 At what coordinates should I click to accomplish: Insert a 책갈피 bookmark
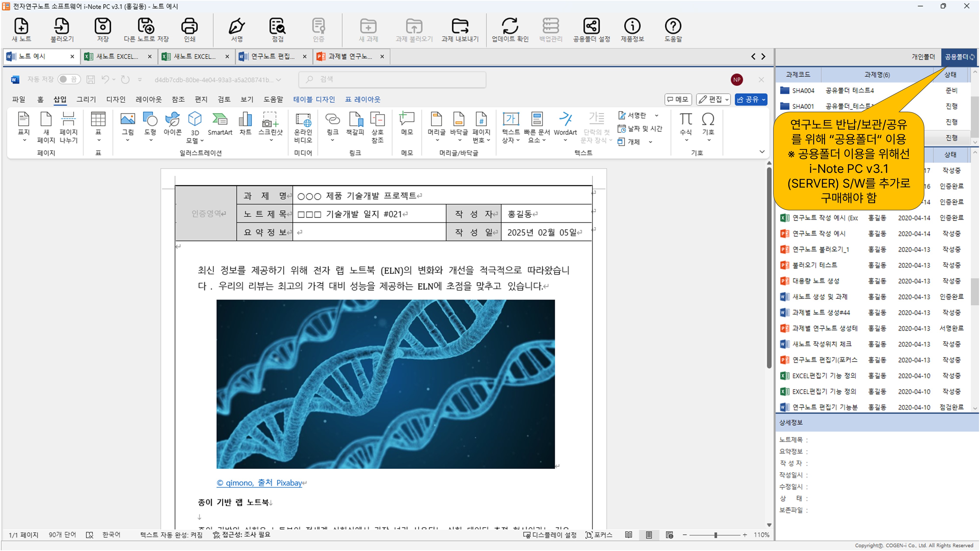355,124
